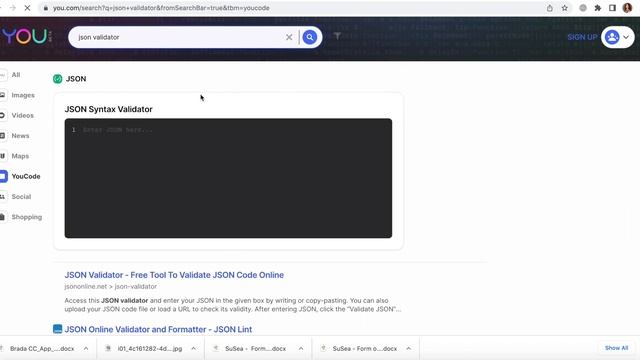Open the user account avatar menu

(x=612, y=37)
